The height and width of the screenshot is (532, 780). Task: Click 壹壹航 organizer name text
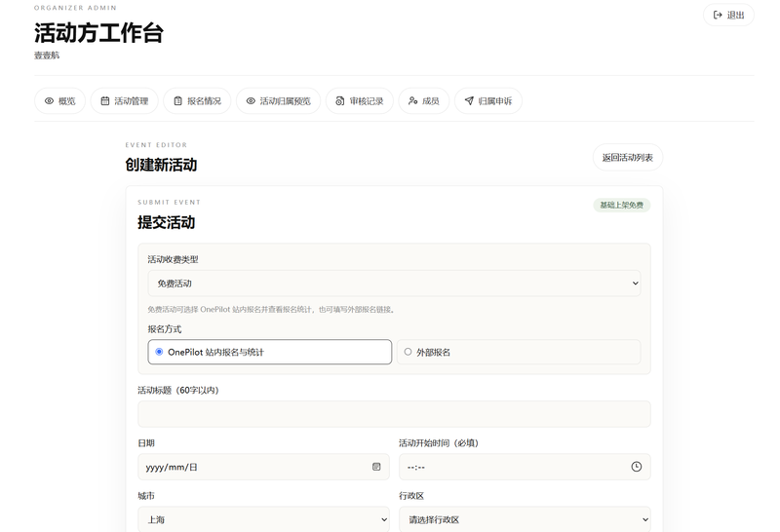[x=47, y=56]
